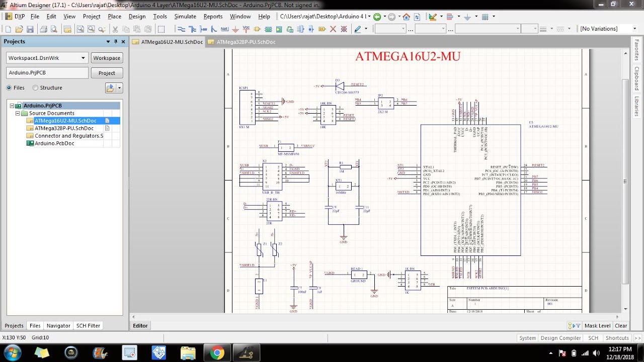Open the Windows Start menu
Viewport: 644px width, 362px height.
pyautogui.click(x=12, y=352)
